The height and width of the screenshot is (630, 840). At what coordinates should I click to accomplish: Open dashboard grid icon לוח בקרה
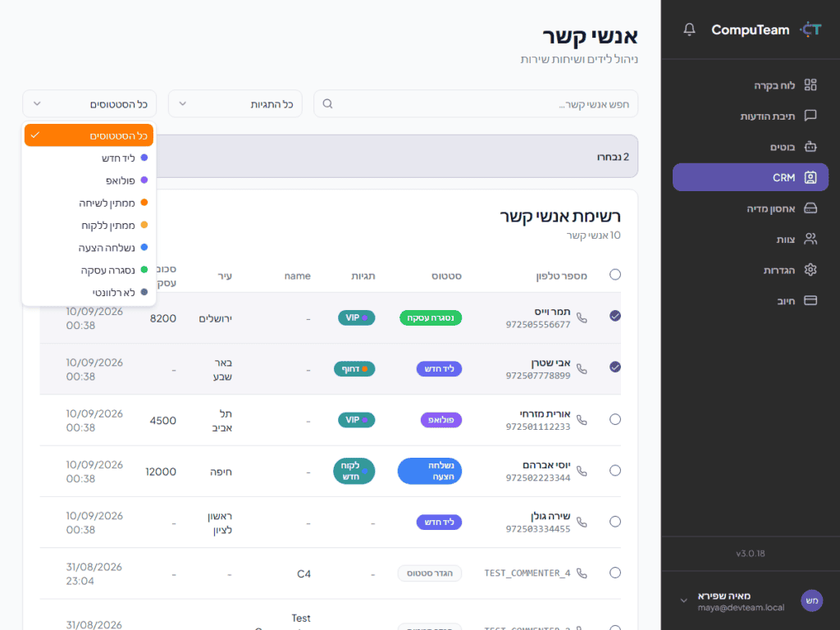tap(810, 84)
